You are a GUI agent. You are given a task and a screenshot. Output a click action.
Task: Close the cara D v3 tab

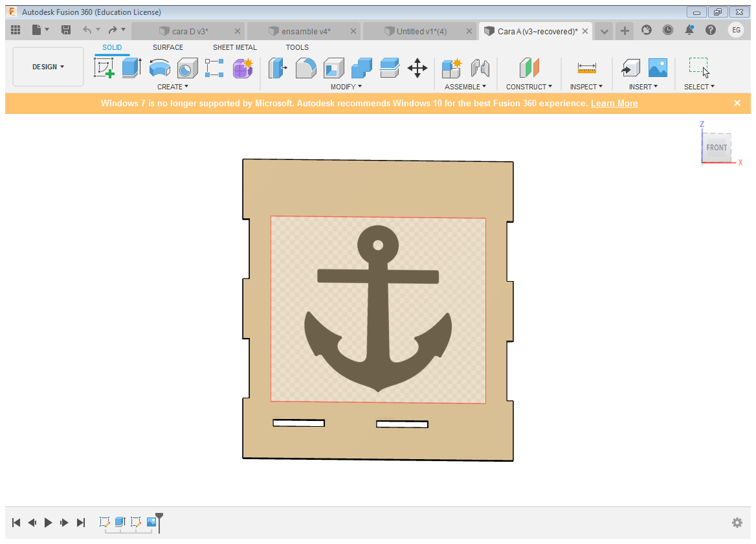pos(238,31)
